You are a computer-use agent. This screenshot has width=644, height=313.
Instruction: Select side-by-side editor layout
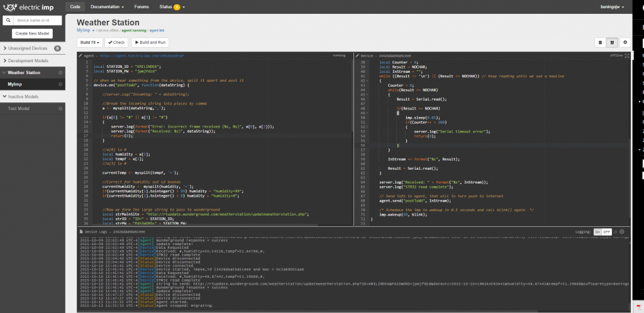click(x=612, y=43)
